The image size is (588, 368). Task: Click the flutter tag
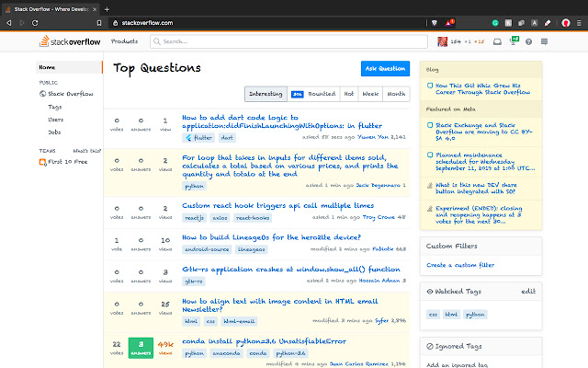(198, 138)
